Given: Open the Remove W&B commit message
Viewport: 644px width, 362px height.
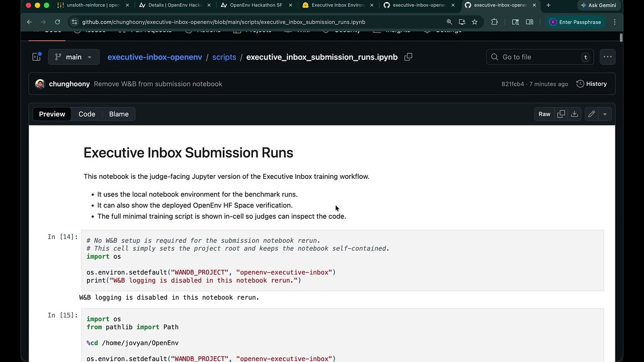Looking at the screenshot, I should click(158, 84).
